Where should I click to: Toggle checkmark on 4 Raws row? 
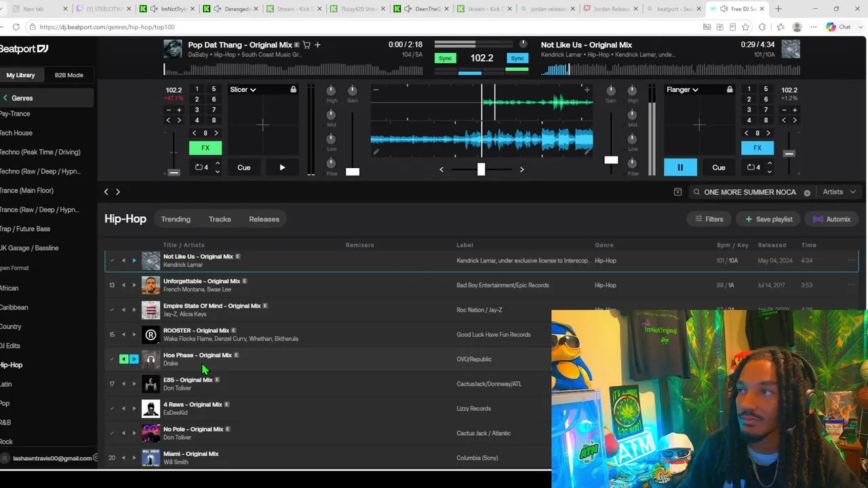click(x=112, y=409)
